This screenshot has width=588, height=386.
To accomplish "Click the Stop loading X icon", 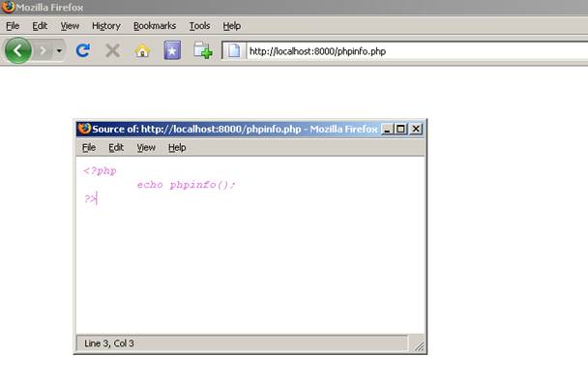I will point(112,50).
